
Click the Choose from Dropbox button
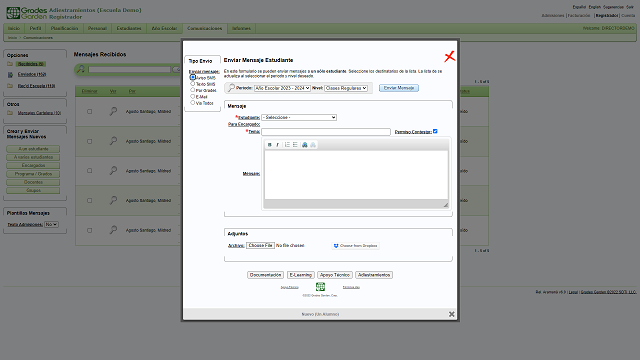point(356,246)
